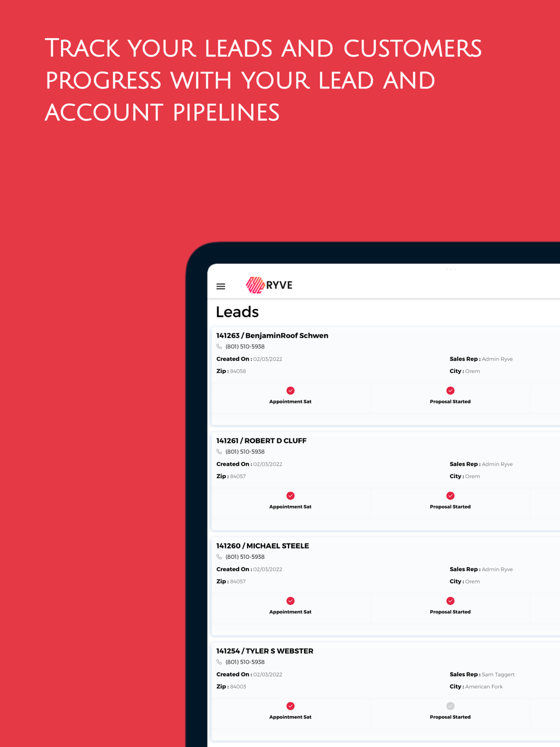Toggle Appointment Sat check for ROBERT D CLUFF
The height and width of the screenshot is (747, 560).
(291, 496)
